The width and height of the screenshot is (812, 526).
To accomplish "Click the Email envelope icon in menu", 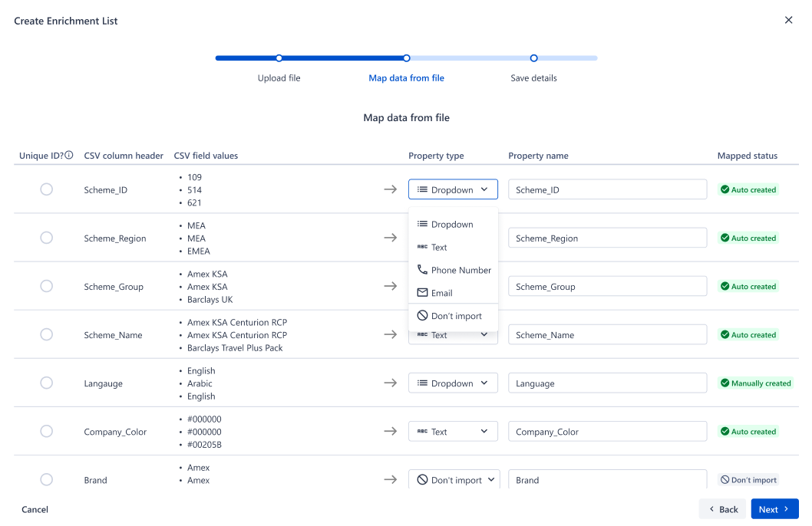I will point(423,293).
